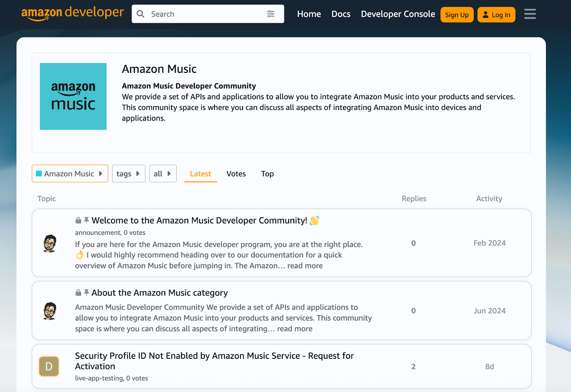Open the Security Profile ID topic
Screen dimensions: 571x392
coord(214,361)
